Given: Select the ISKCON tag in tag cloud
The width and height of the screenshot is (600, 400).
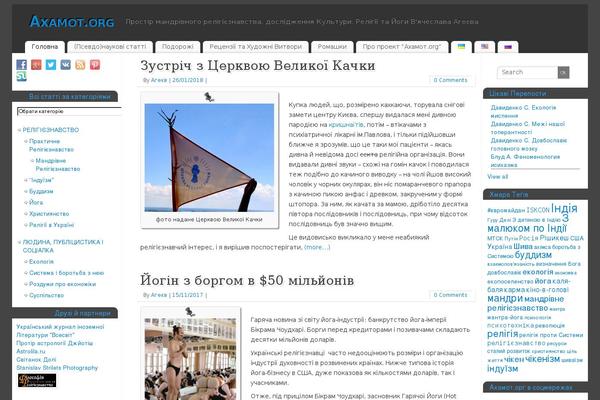Looking at the screenshot, I should point(538,210).
